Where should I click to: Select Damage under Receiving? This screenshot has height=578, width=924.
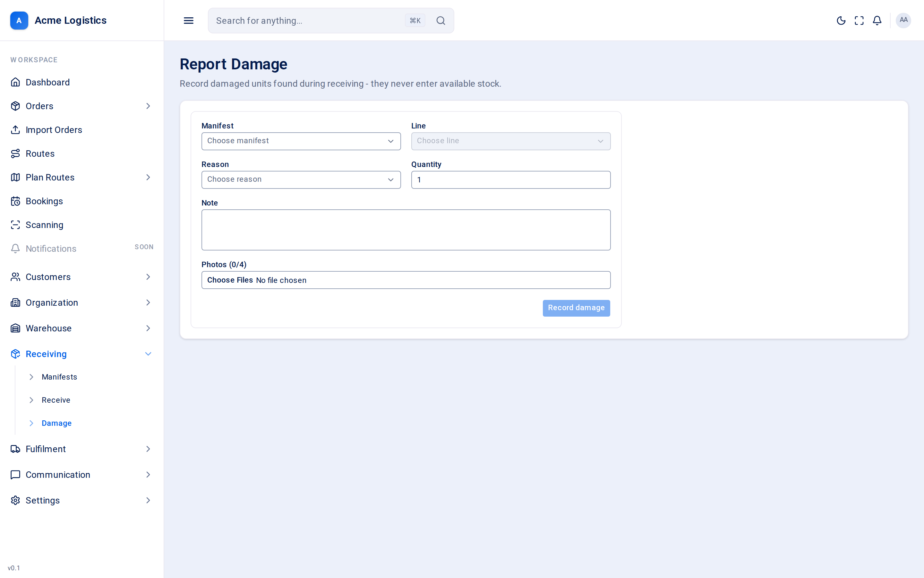56,423
